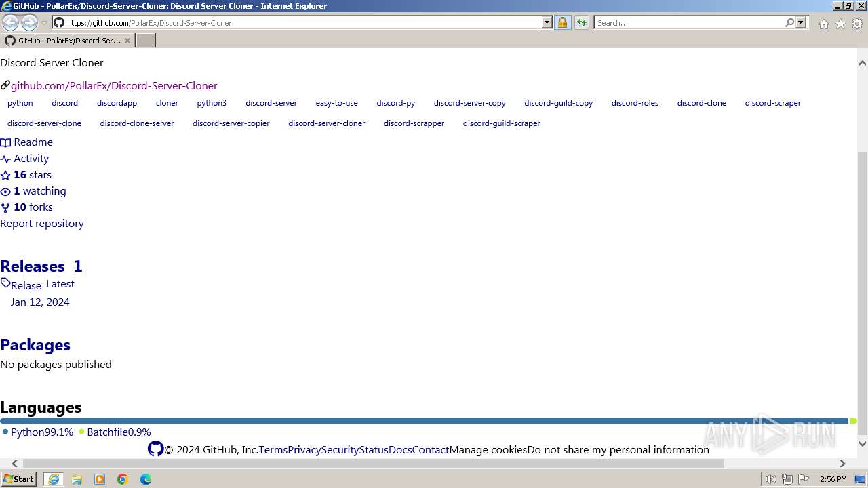Select the discord-guild-scraper topic tag

[x=501, y=123]
